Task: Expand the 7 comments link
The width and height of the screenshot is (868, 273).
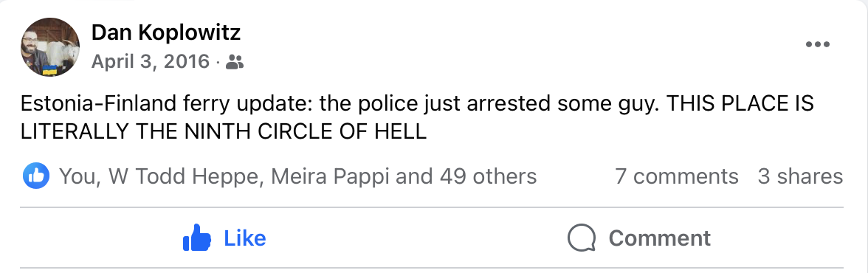Action: tap(676, 176)
